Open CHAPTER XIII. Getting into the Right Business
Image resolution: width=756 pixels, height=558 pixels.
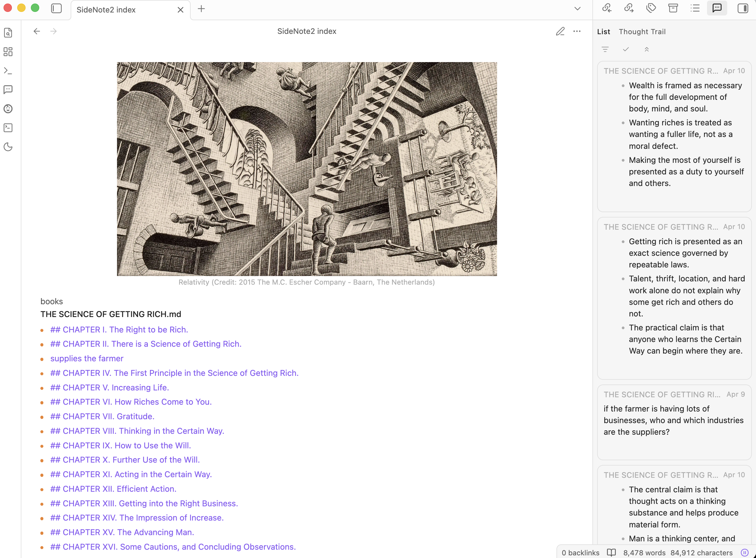pos(144,503)
